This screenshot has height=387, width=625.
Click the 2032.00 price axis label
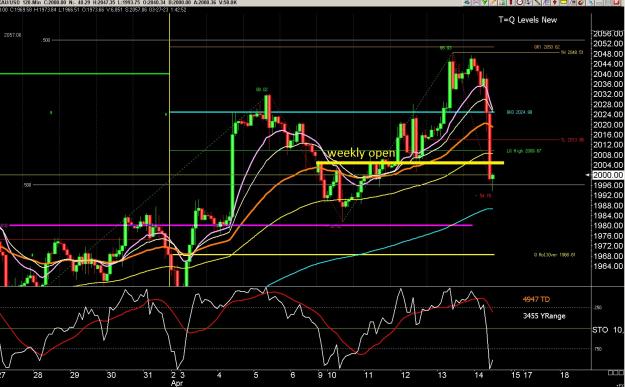pyautogui.click(x=608, y=94)
